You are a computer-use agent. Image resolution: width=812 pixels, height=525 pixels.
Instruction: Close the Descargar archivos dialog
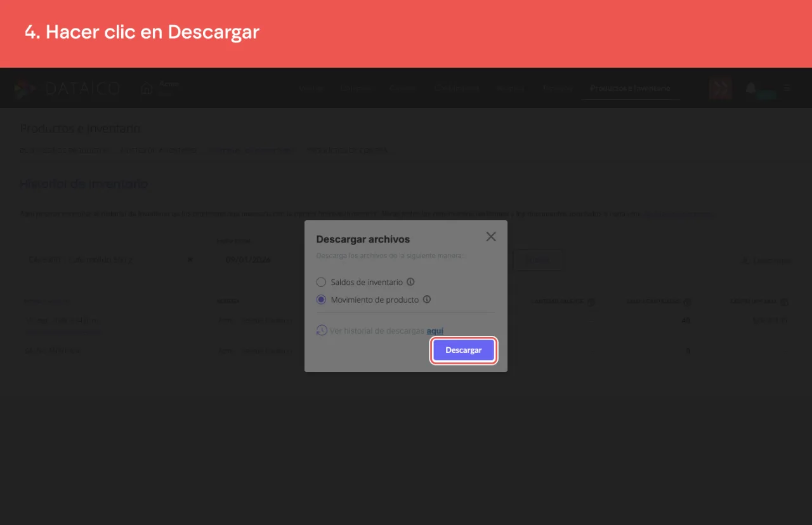pyautogui.click(x=490, y=237)
